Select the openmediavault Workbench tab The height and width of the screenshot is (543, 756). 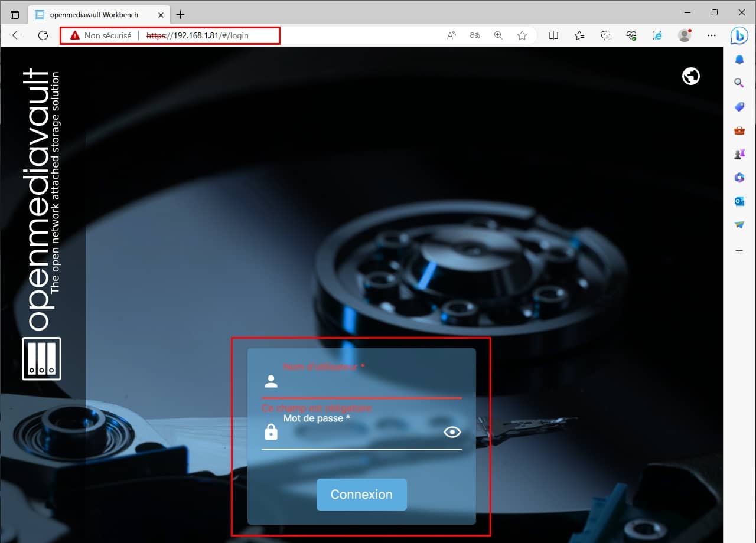point(94,14)
